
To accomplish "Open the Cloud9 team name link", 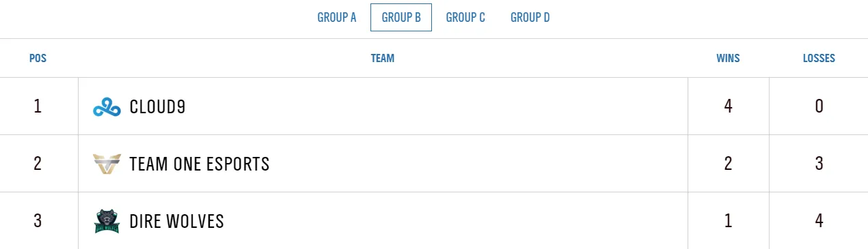I will [x=157, y=106].
